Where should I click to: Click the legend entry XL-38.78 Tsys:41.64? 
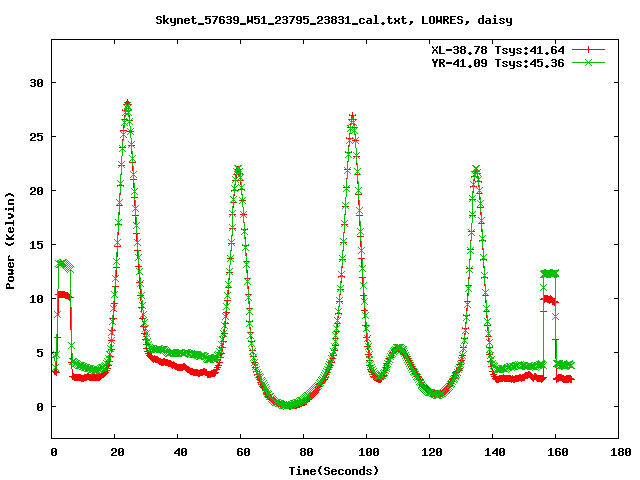coord(498,50)
